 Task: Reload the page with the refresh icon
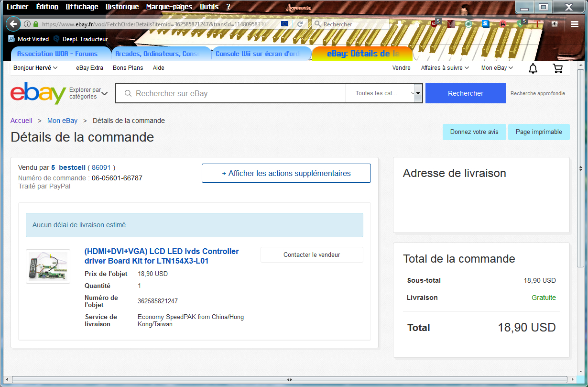point(300,24)
